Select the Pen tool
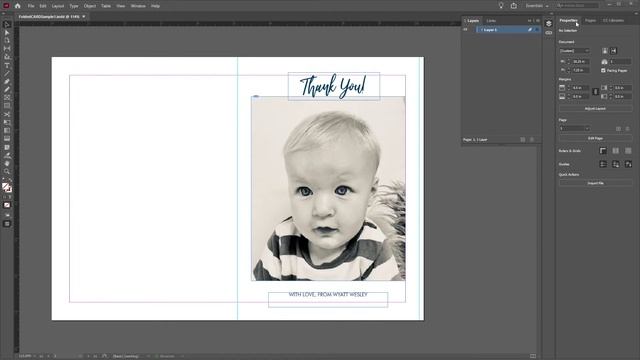The height and width of the screenshot is (360, 640). coord(7,82)
